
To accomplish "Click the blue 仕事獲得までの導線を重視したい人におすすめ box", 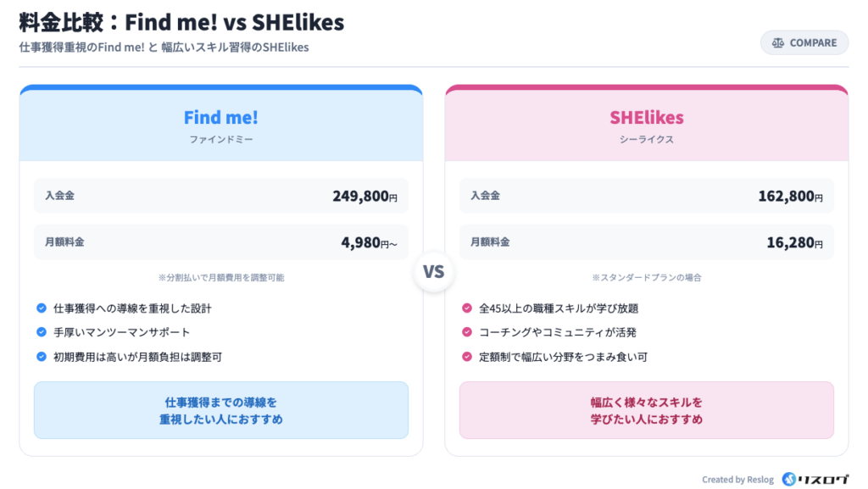I will [220, 410].
